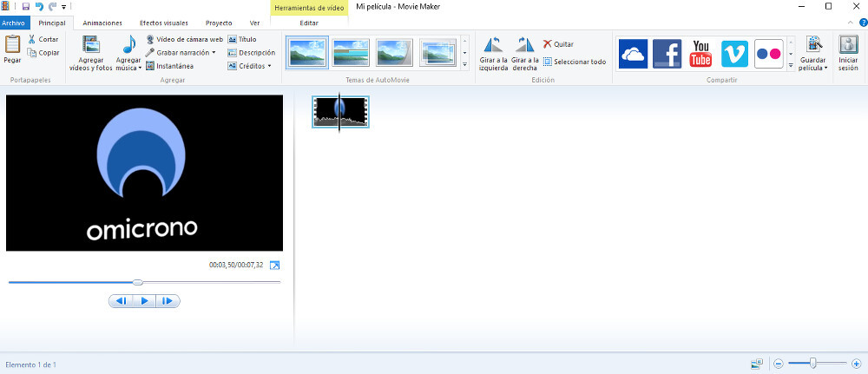Customize quick access toolbar dropdown
The image size is (868, 374).
click(63, 7)
